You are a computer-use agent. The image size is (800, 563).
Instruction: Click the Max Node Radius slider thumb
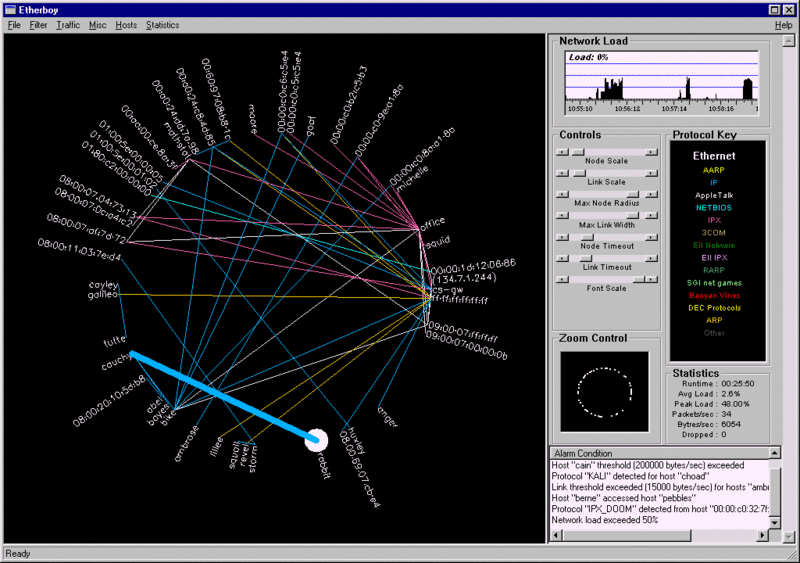pos(633,194)
